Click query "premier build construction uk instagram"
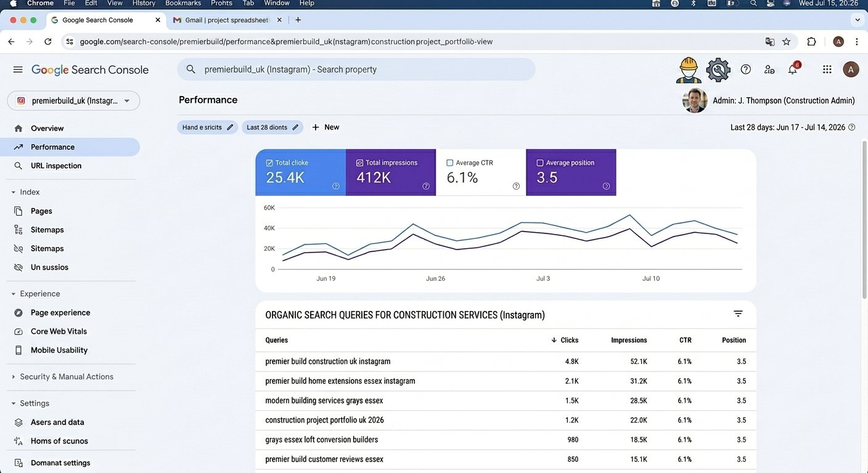Image resolution: width=868 pixels, height=473 pixels. (x=327, y=362)
